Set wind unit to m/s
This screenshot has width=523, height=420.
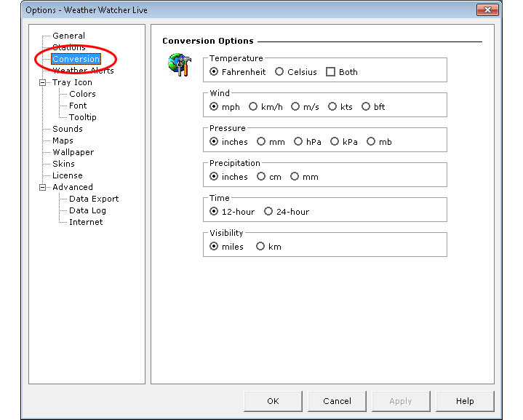click(x=295, y=106)
